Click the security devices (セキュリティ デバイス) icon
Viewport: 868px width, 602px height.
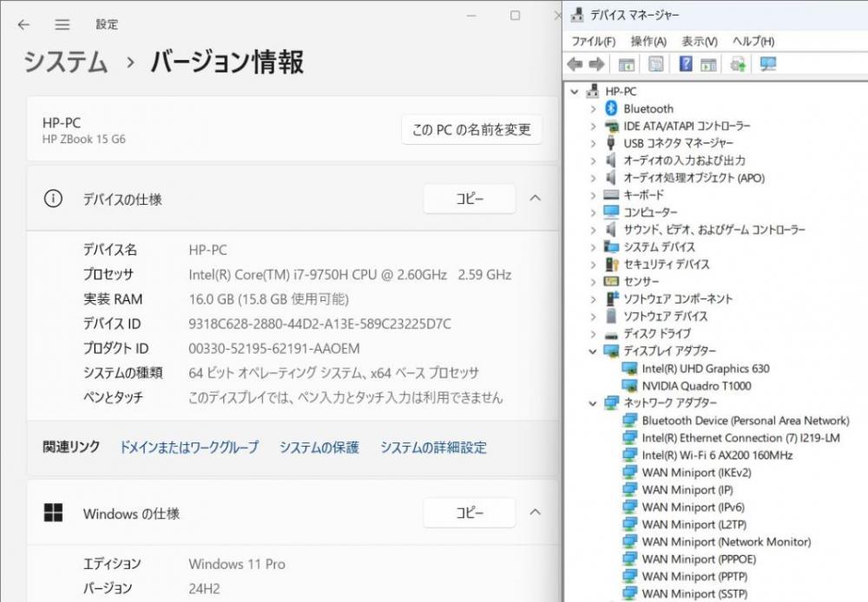[611, 264]
